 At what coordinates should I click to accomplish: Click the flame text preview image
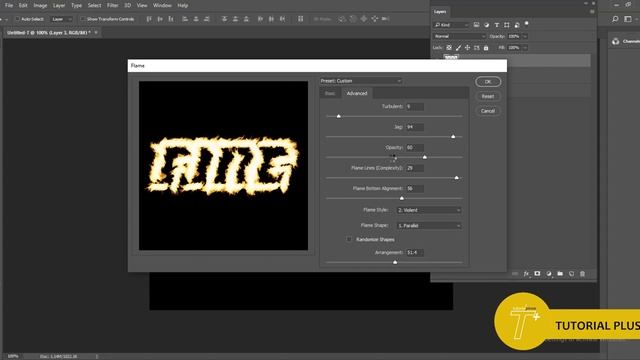pos(223,165)
